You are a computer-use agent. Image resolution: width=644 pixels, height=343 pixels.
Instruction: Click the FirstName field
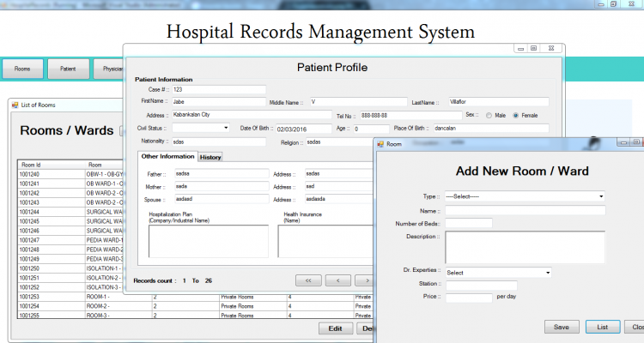click(x=219, y=102)
